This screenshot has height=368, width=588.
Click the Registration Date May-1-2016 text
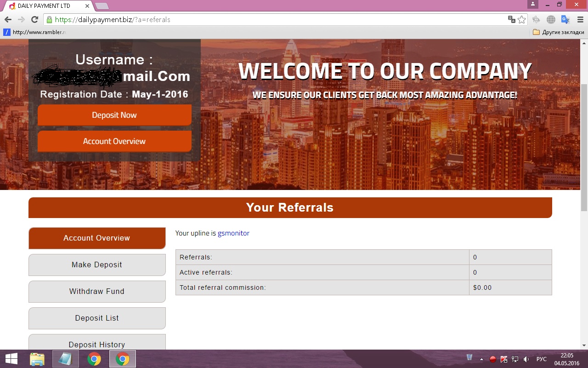click(x=114, y=94)
